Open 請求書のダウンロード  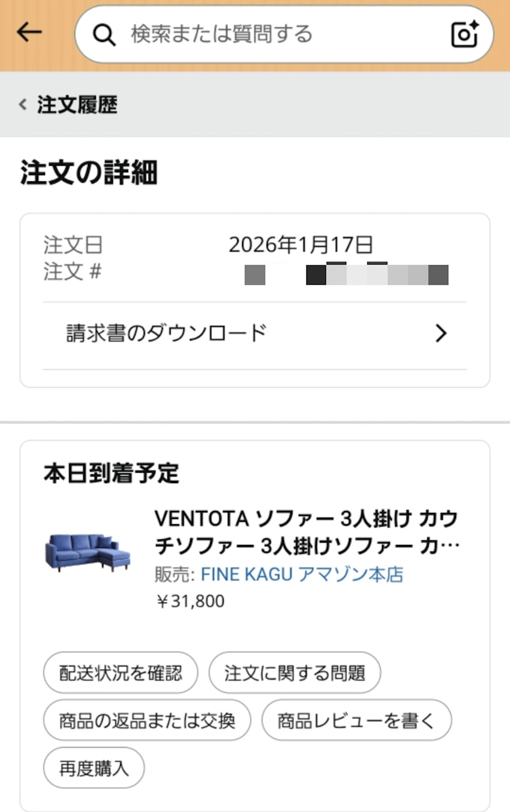166,333
